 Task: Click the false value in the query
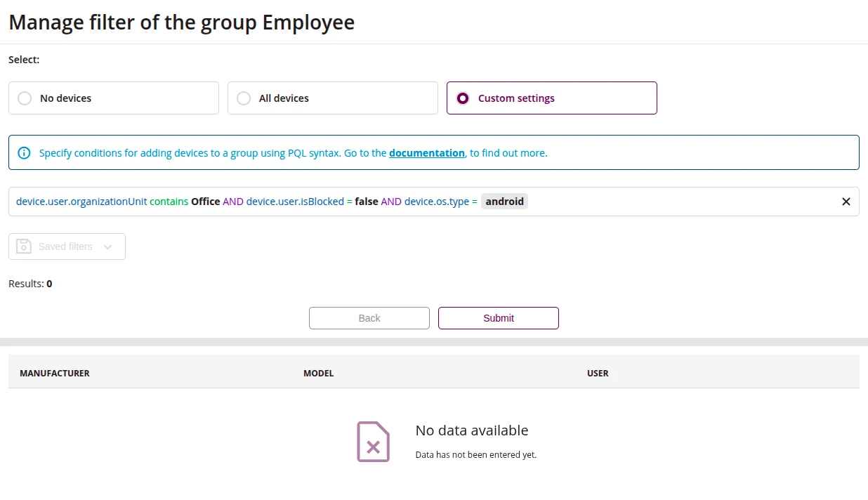(x=367, y=202)
